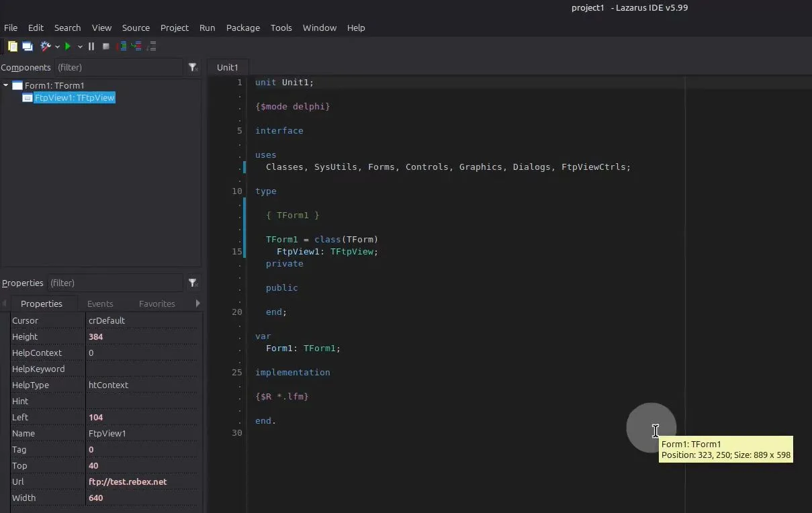The image size is (812, 513).
Task: Clear the Components filter with funnel icon
Action: pyautogui.click(x=193, y=67)
